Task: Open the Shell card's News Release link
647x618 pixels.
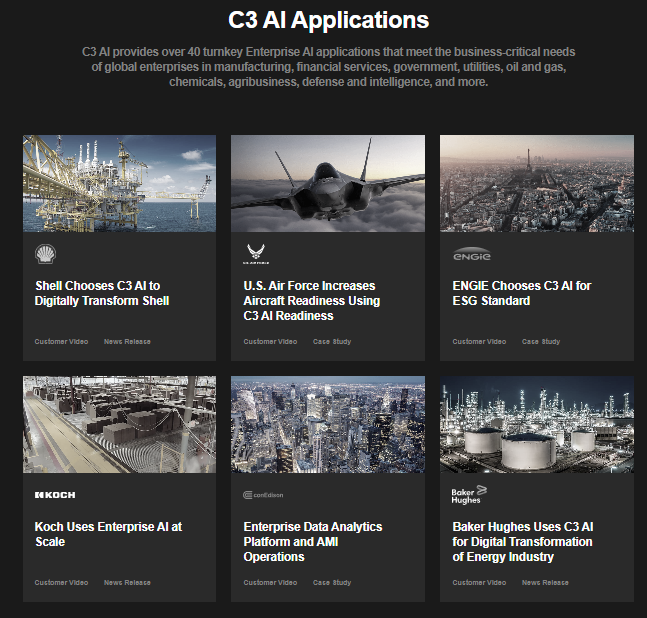Action: click(x=127, y=342)
